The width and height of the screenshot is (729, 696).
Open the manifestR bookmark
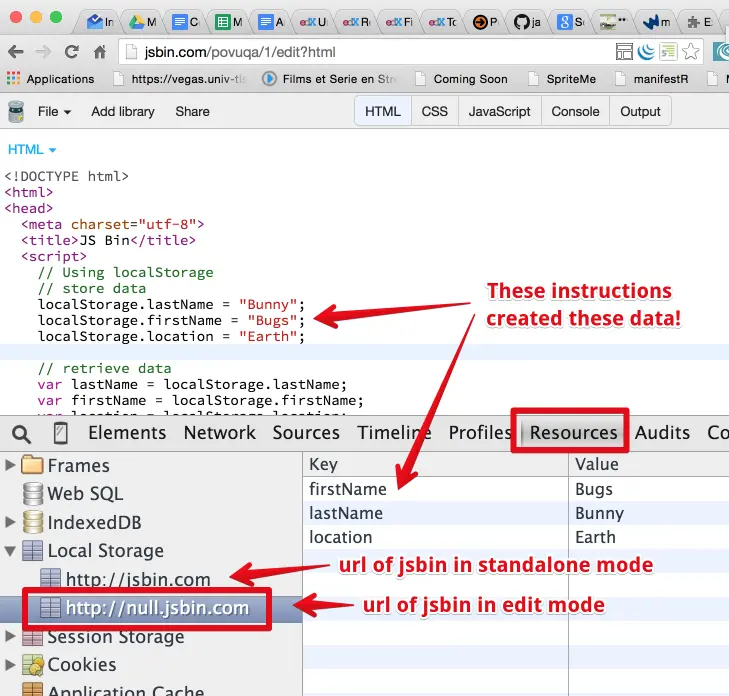(x=652, y=79)
